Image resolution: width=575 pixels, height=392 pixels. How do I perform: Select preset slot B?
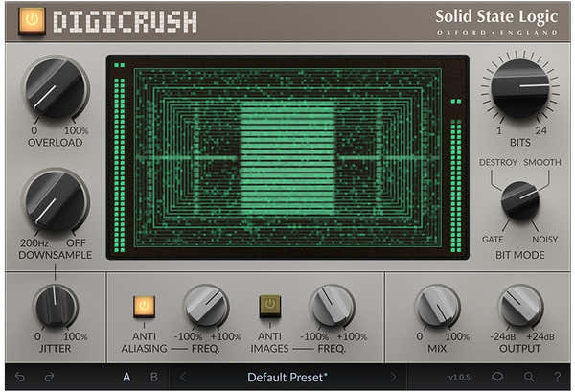(x=154, y=377)
